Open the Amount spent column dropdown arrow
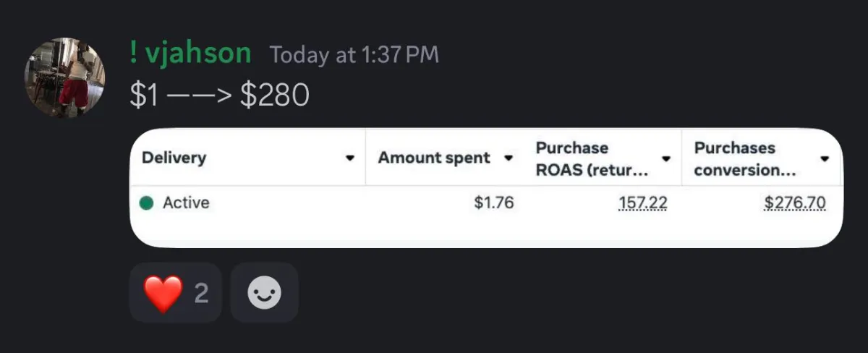Image resolution: width=868 pixels, height=353 pixels. click(509, 158)
